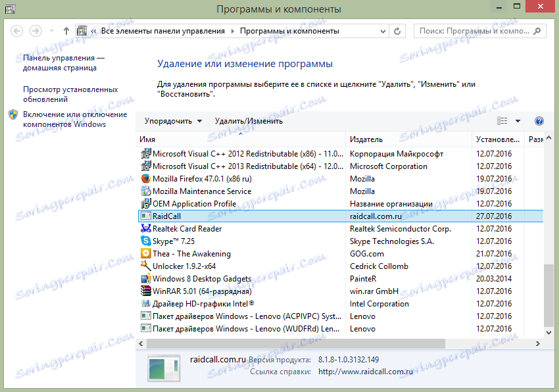Click window icon in title bar

pyautogui.click(x=10, y=8)
